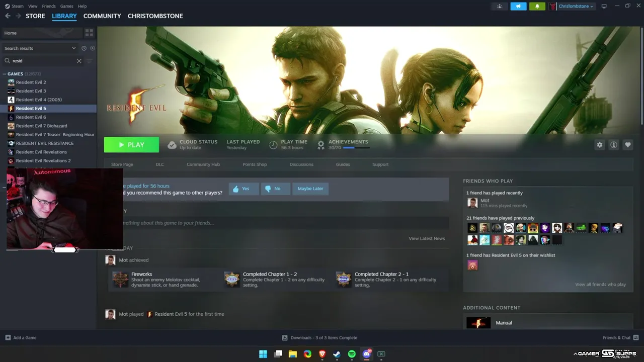This screenshot has height=362, width=644.
Task: Click the Achievements gear badge icon
Action: (321, 145)
